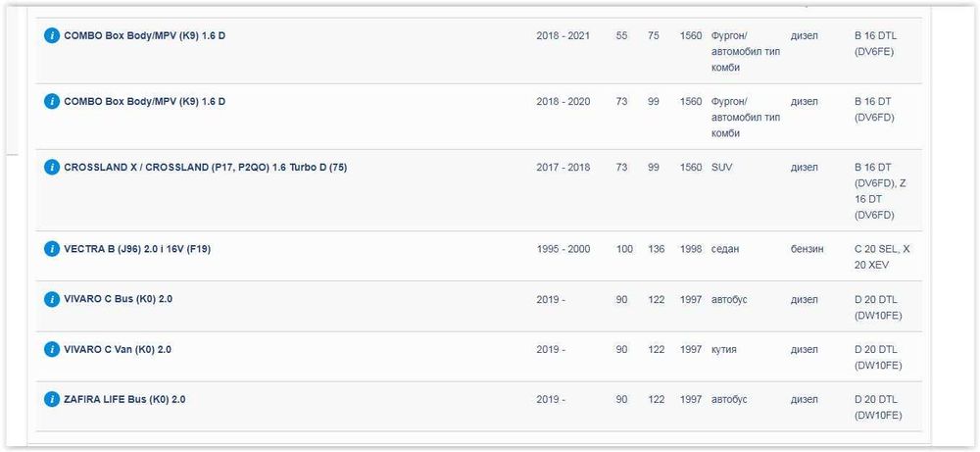Click the бензин fuel type cell
Viewport: 980px width, 452px height.
tap(808, 249)
